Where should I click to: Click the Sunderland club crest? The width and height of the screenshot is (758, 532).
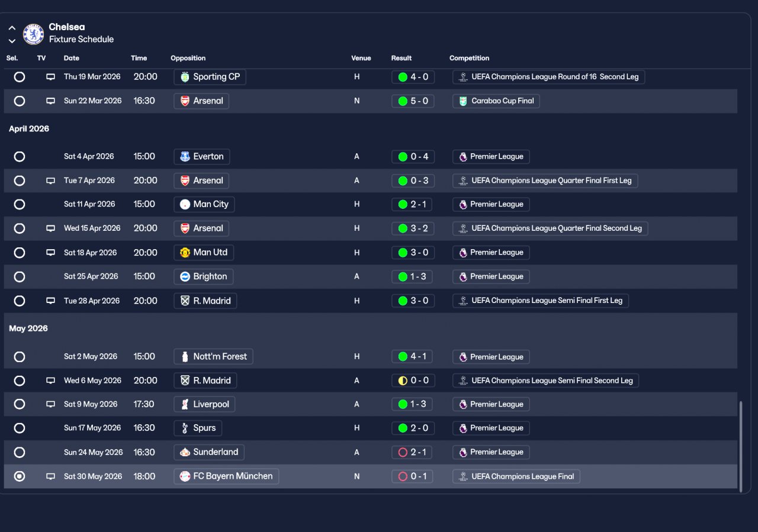tap(185, 452)
